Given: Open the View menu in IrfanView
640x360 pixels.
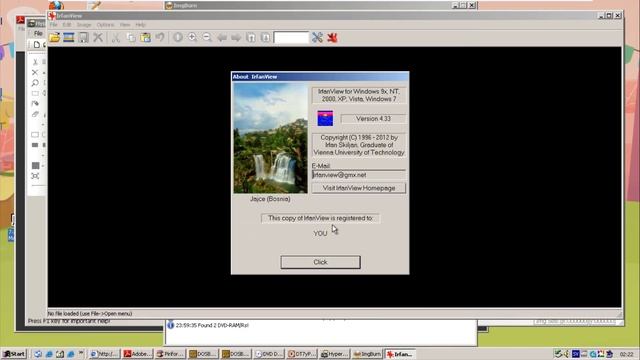Looking at the screenshot, I should 125,25.
